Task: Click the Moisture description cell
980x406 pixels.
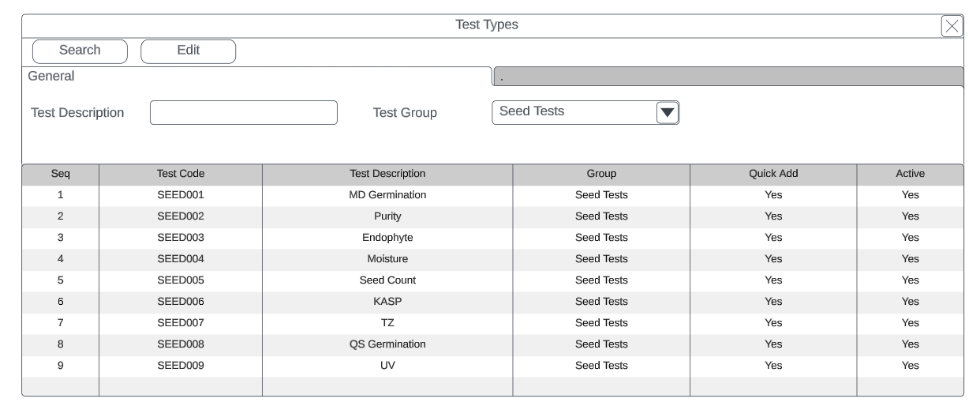Action: click(x=387, y=259)
